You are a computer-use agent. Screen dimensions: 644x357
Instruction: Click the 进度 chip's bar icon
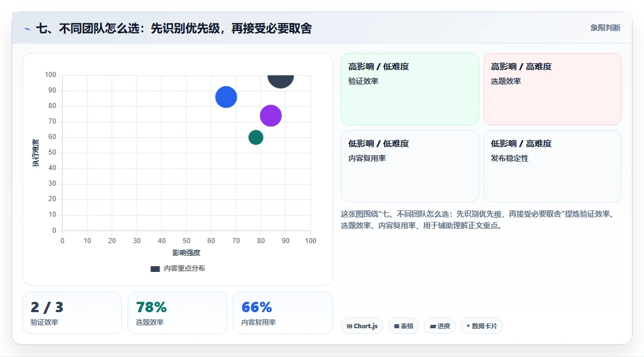pos(433,326)
